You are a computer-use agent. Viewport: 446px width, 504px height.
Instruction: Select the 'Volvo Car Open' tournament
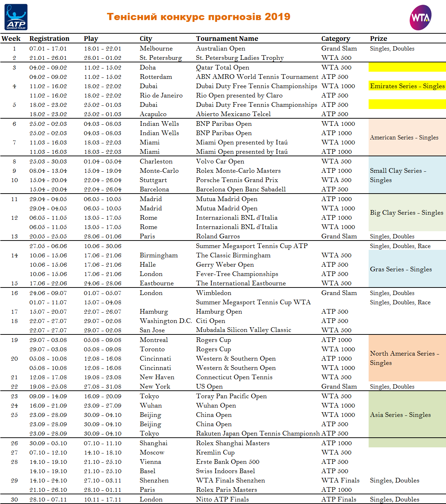coord(220,161)
